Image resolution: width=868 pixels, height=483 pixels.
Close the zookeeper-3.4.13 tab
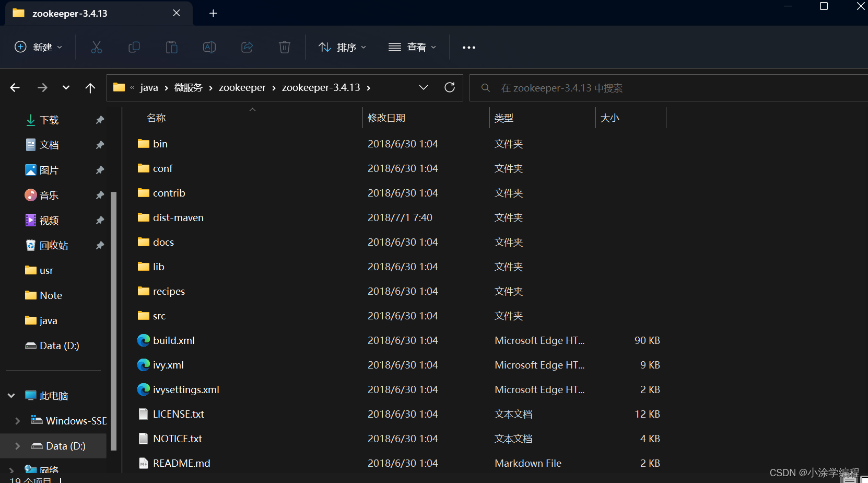coord(177,13)
